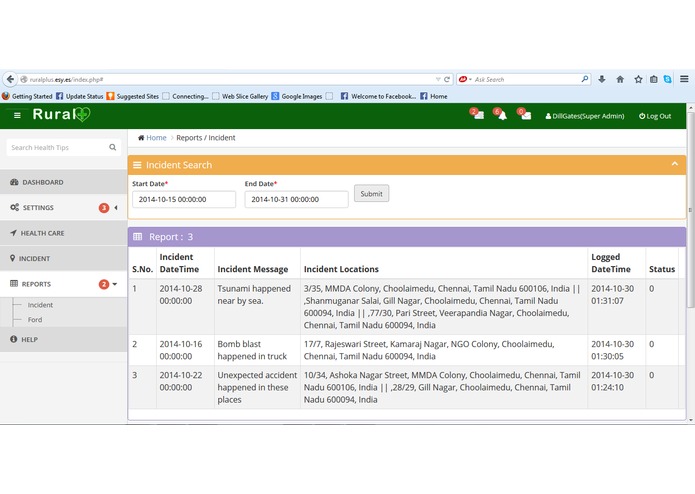
Task: Open Web Slice Gallery bookmark
Action: click(x=240, y=96)
